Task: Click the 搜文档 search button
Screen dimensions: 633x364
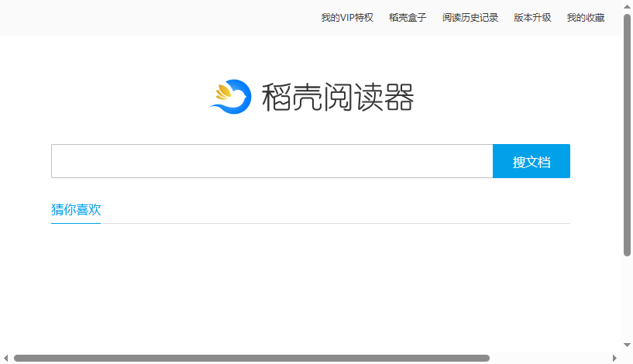Action: pos(532,161)
